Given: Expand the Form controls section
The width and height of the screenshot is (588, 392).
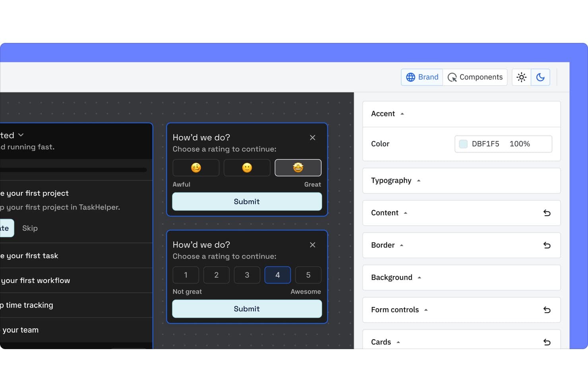Looking at the screenshot, I should (462, 310).
